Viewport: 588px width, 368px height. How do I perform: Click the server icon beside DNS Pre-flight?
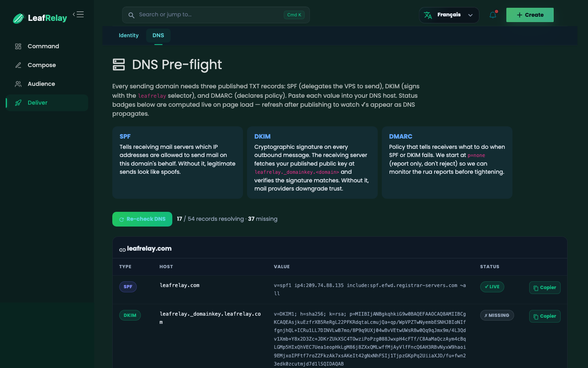click(x=119, y=65)
